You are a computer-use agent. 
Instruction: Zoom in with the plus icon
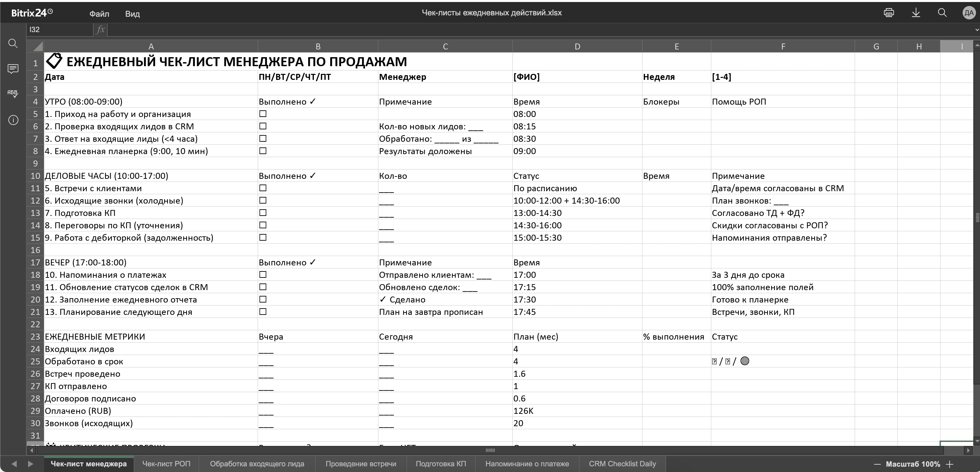point(950,464)
